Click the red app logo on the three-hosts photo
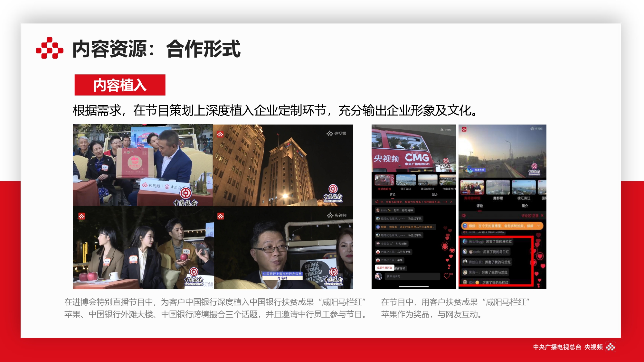644x362 pixels. [x=82, y=216]
